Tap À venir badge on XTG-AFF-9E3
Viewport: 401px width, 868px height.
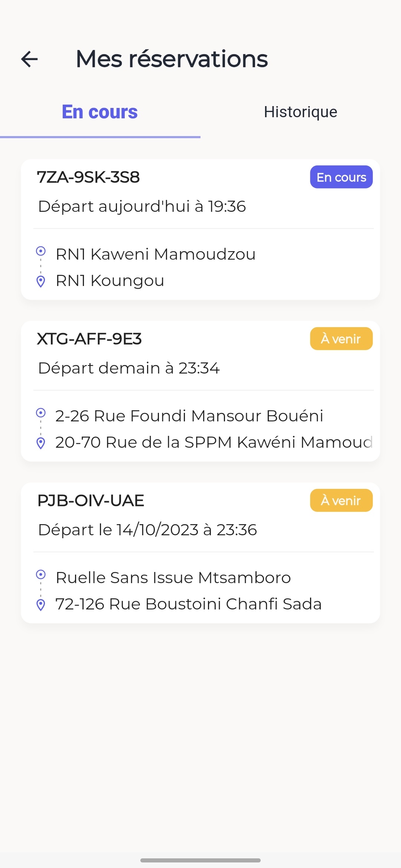click(341, 339)
